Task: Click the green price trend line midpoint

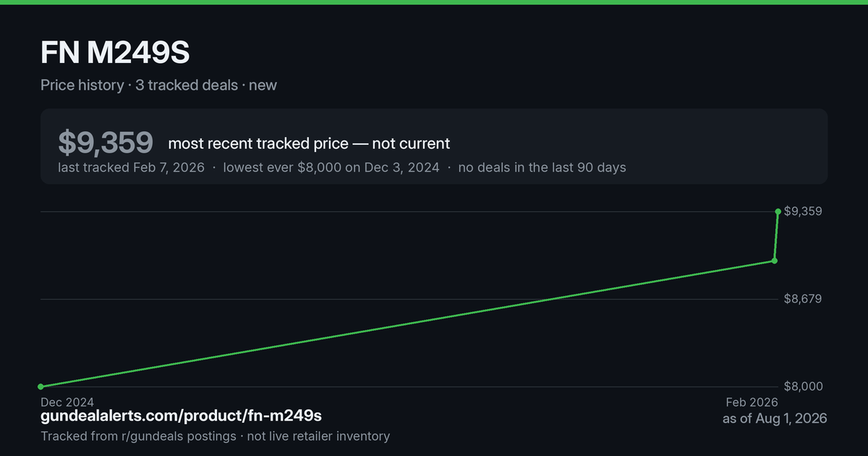Action: click(x=407, y=324)
